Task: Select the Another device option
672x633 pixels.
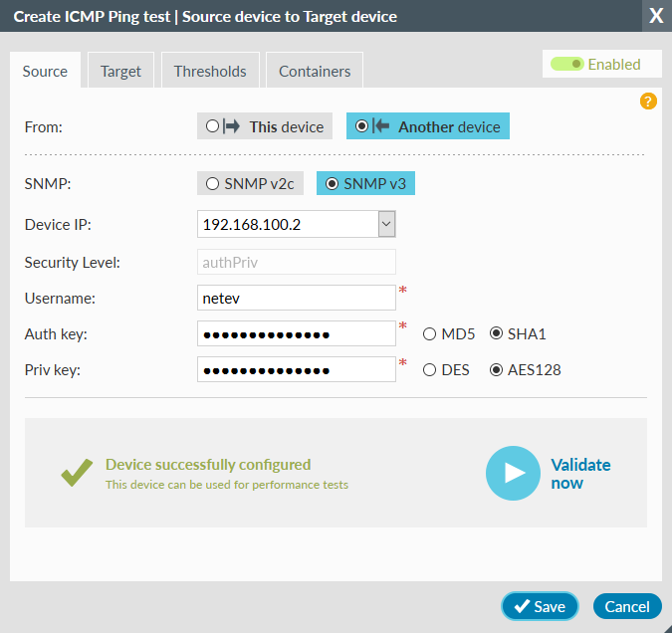Action: click(x=428, y=126)
